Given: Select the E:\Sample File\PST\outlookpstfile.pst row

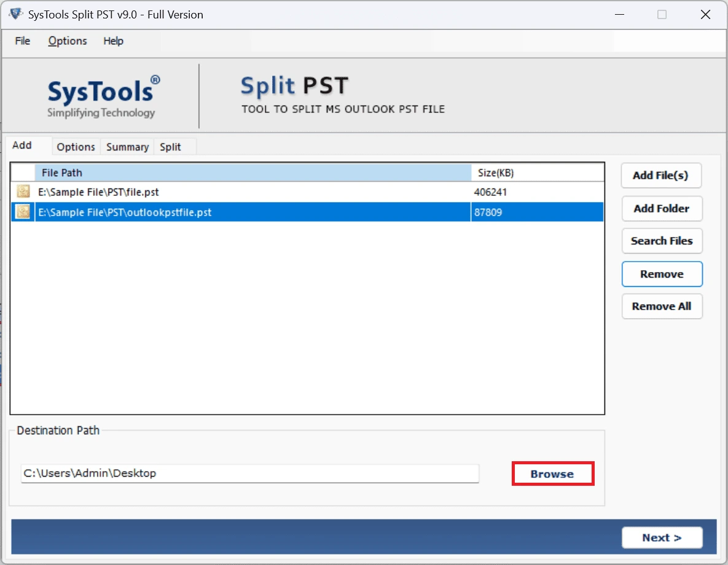Looking at the screenshot, I should pos(307,212).
